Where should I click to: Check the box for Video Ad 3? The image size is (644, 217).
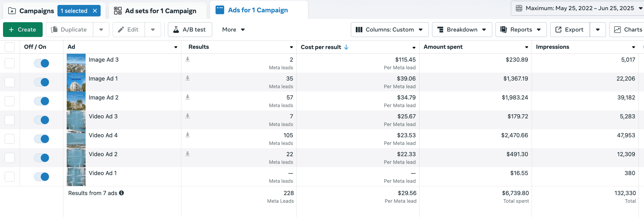coord(10,120)
